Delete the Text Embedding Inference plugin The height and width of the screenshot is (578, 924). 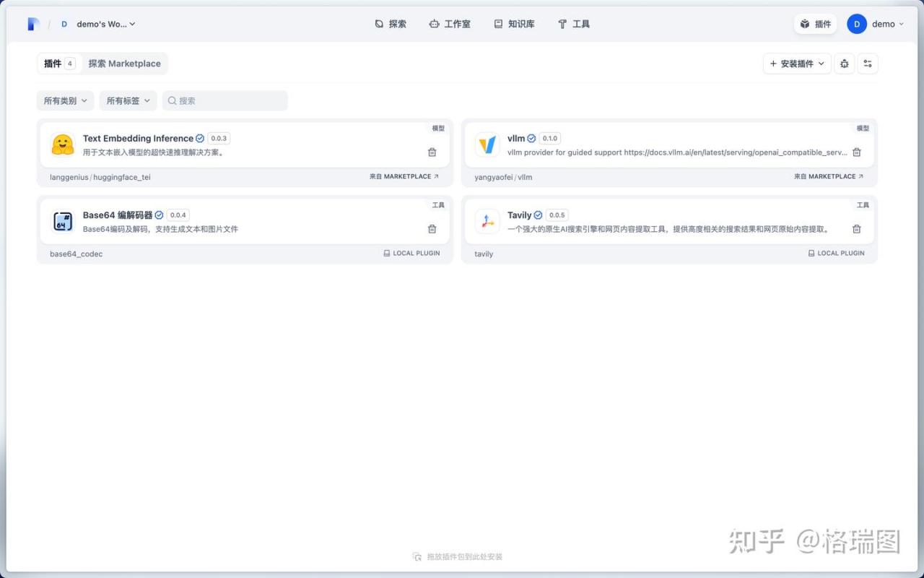pos(432,152)
